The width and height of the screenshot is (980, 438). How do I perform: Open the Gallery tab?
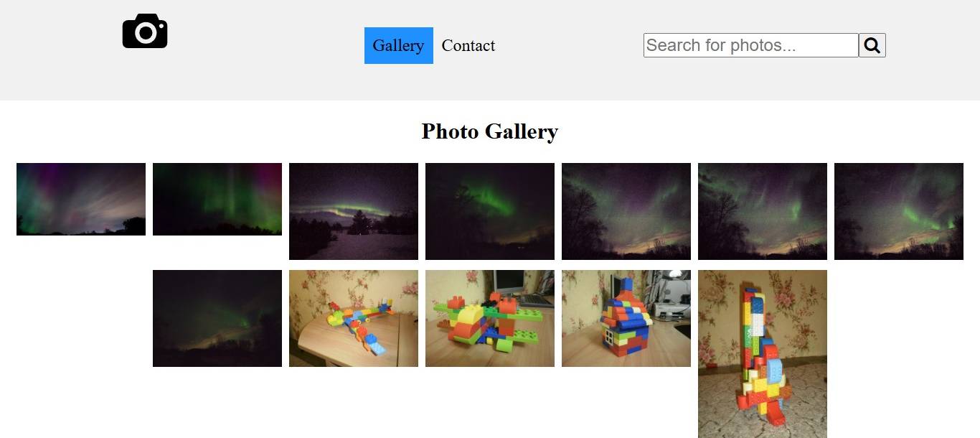[x=398, y=45]
